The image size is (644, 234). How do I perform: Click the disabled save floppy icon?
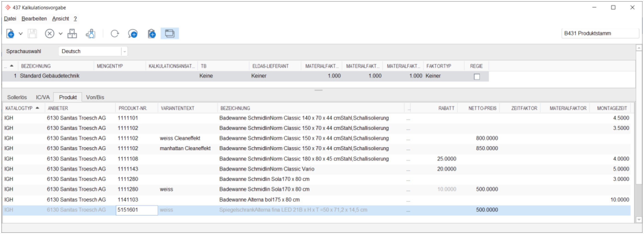click(32, 33)
